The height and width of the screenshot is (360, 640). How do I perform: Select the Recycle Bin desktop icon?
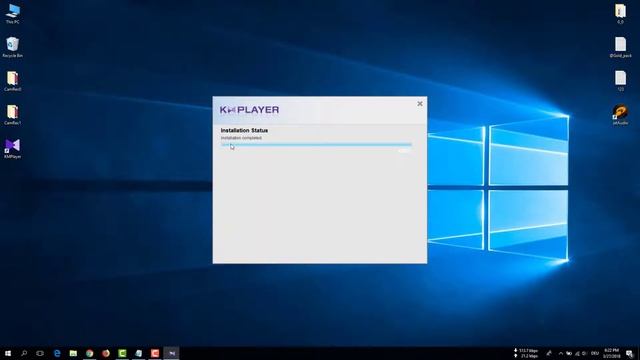13,47
